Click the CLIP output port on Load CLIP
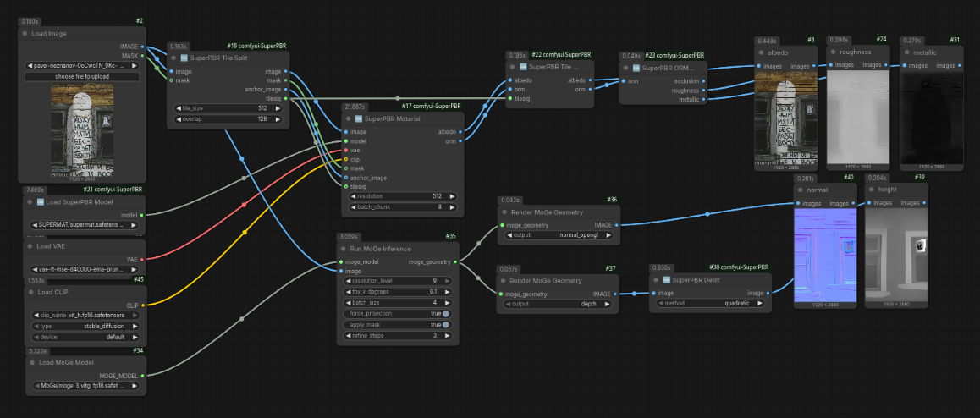This screenshot has width=980, height=418. (142, 305)
